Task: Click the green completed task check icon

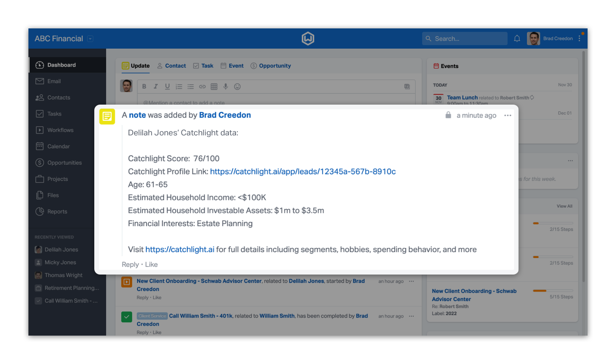Action: click(127, 317)
